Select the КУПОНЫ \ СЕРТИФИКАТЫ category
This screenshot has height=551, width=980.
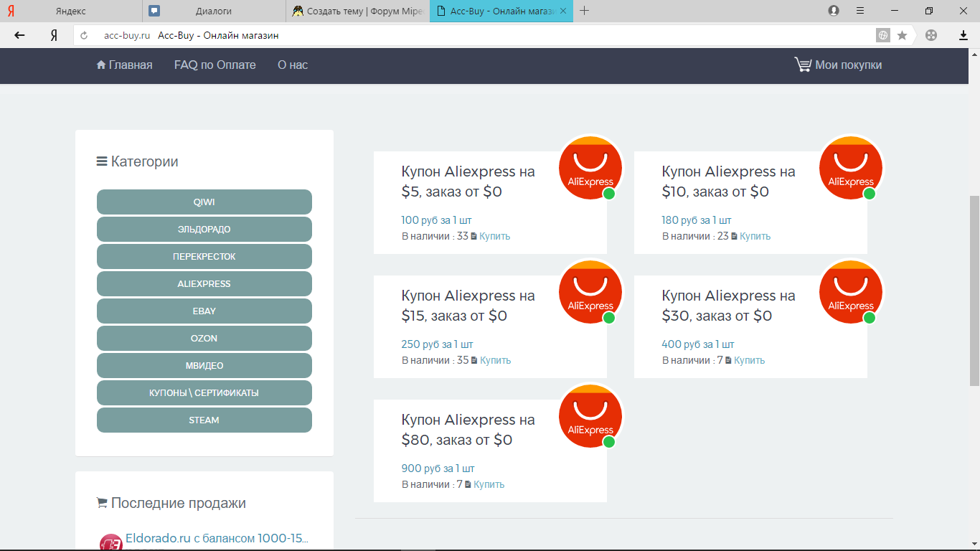[x=204, y=393]
